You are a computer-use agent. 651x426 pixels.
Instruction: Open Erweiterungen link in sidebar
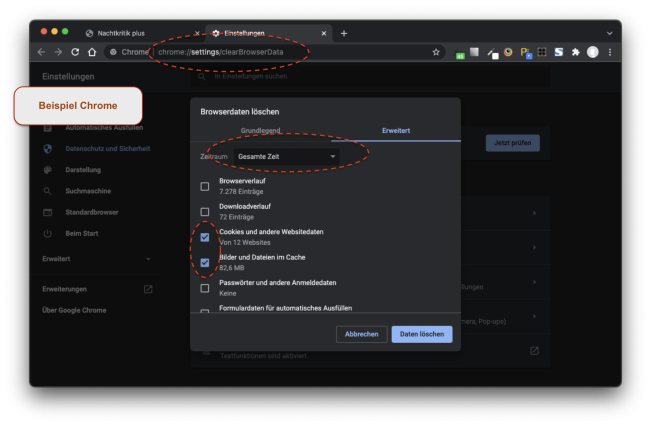coord(65,289)
